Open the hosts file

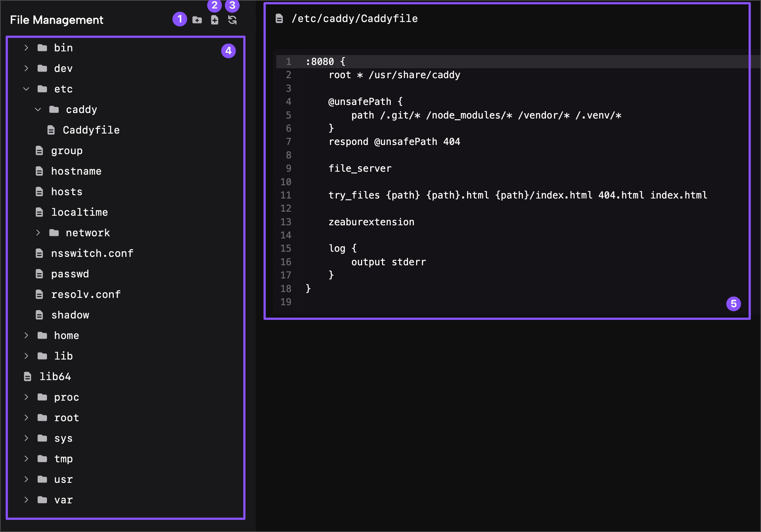[x=67, y=192]
